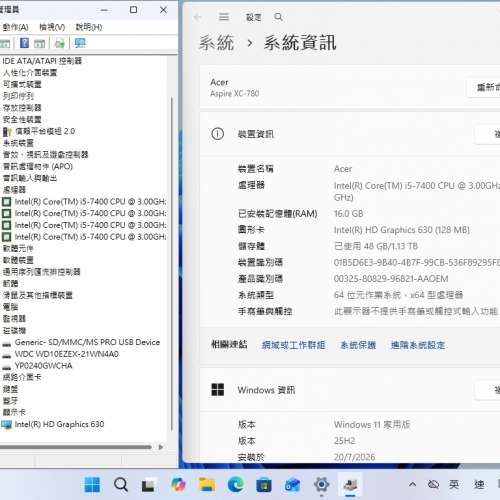This screenshot has width=500, height=500.
Task: Click the crossed-out cloud tray icon
Action: point(433,484)
